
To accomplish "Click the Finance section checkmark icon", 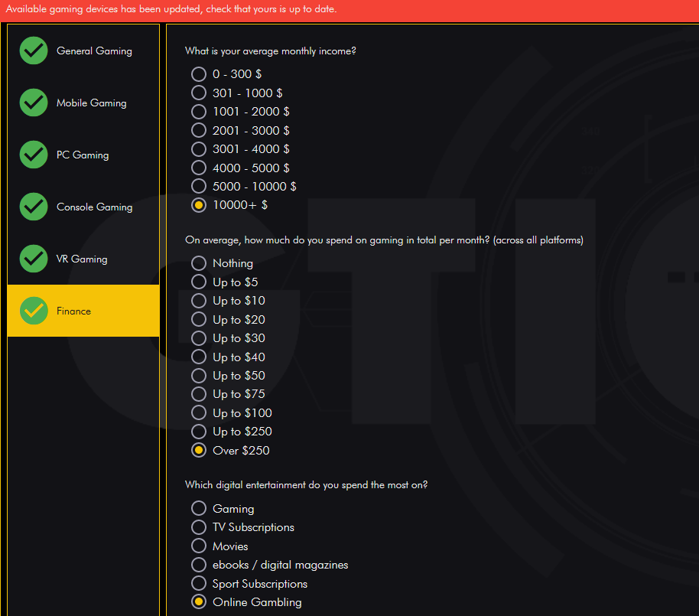I will click(34, 311).
